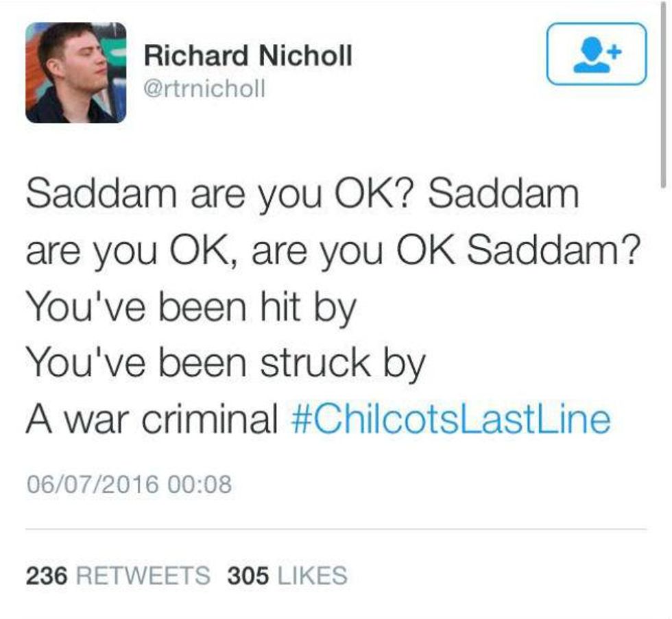Click the @rtrnicholl handle
672x619 pixels.
pos(205,88)
